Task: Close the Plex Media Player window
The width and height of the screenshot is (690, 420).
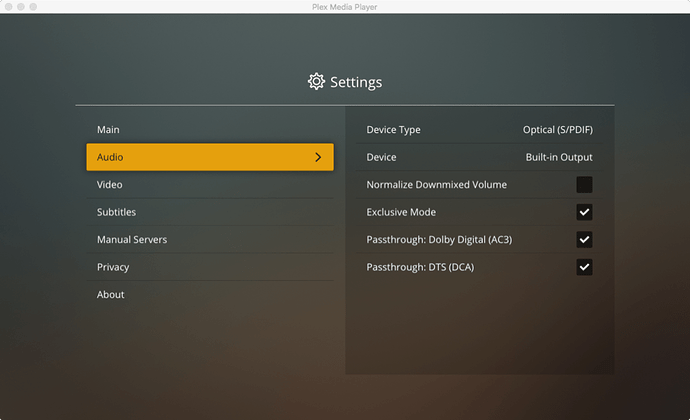Action: (8, 7)
